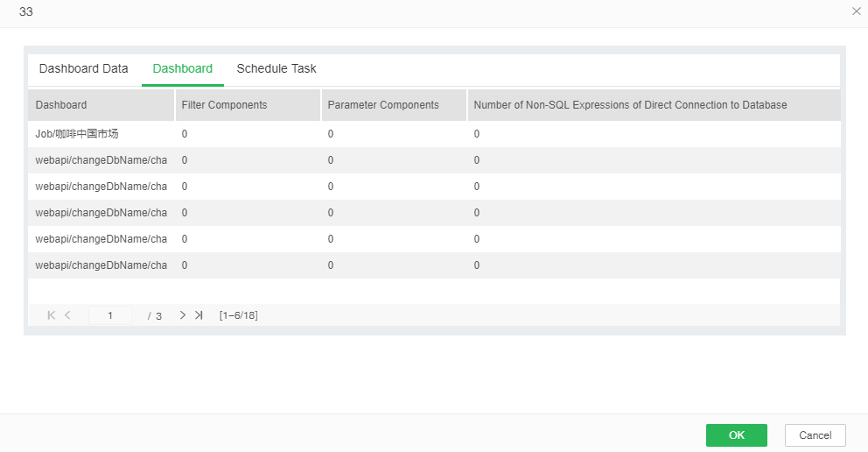Close the dialog titled 33

(x=857, y=11)
